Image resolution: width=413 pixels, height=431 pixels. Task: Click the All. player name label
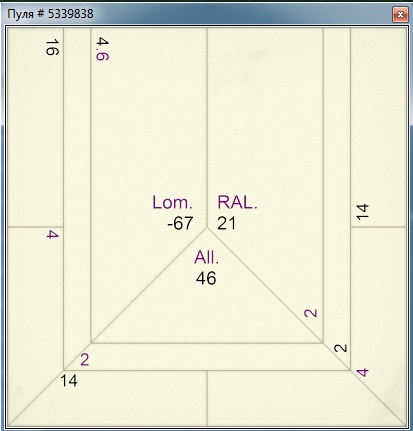[206, 257]
